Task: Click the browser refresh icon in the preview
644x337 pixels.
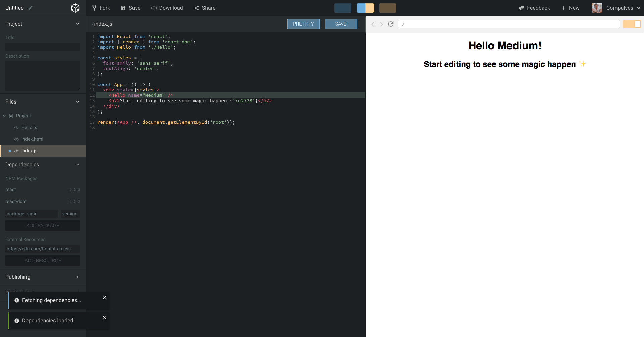Action: point(391,24)
